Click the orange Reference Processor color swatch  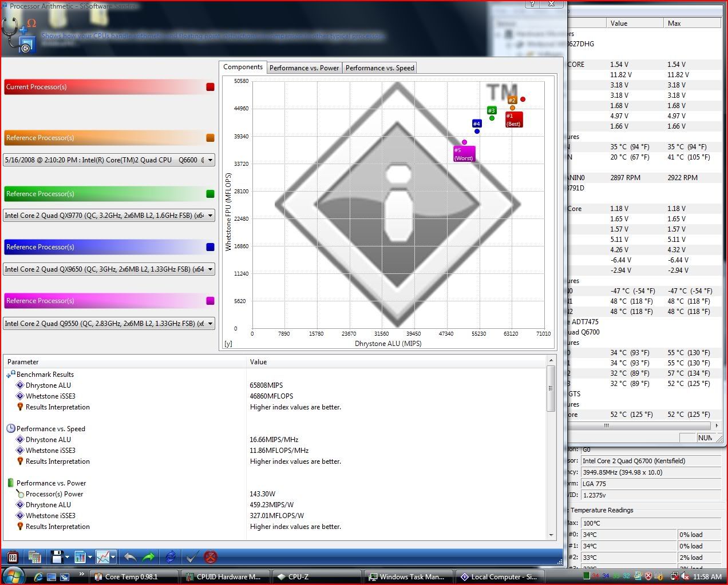(210, 138)
